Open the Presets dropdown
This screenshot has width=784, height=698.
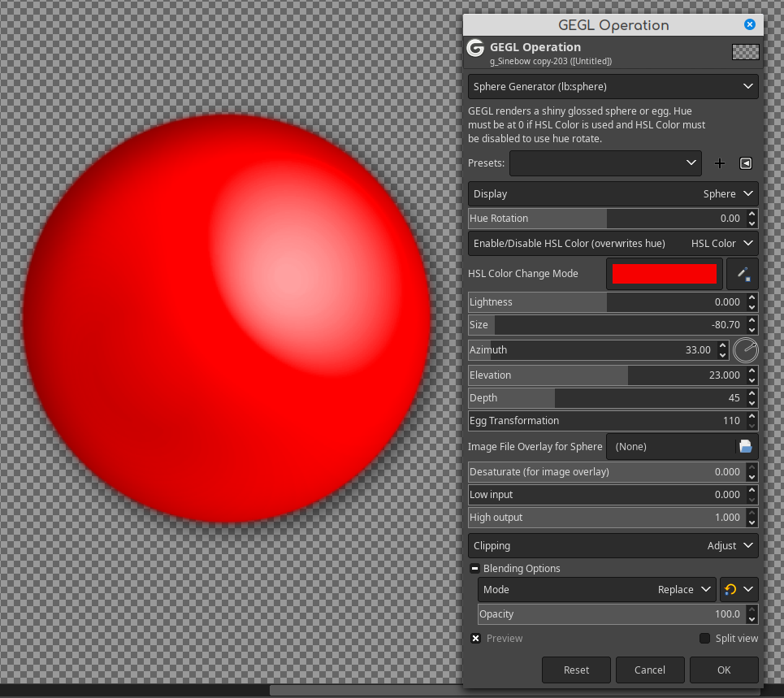[x=605, y=163]
